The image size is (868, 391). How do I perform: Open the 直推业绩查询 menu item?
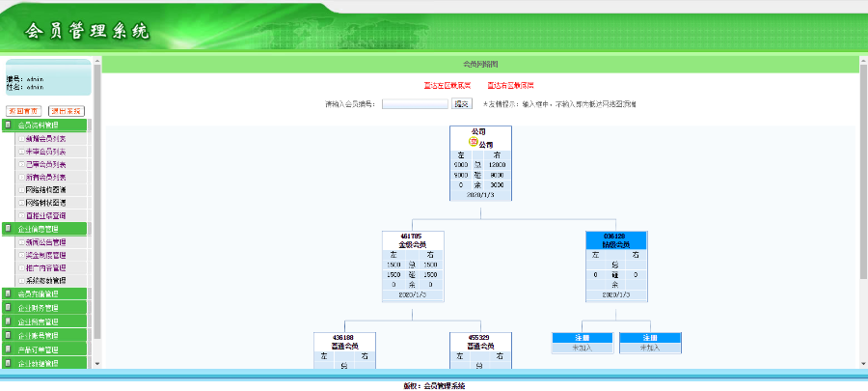[x=45, y=215]
